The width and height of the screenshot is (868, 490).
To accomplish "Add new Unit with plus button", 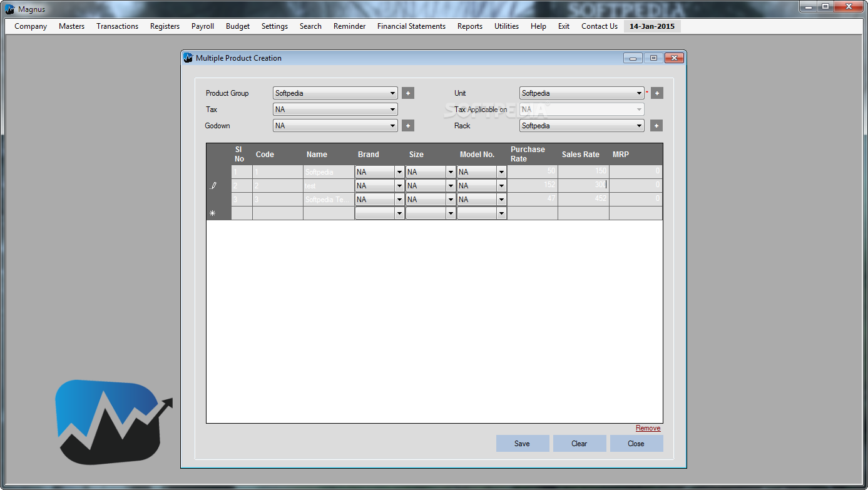I will (657, 93).
